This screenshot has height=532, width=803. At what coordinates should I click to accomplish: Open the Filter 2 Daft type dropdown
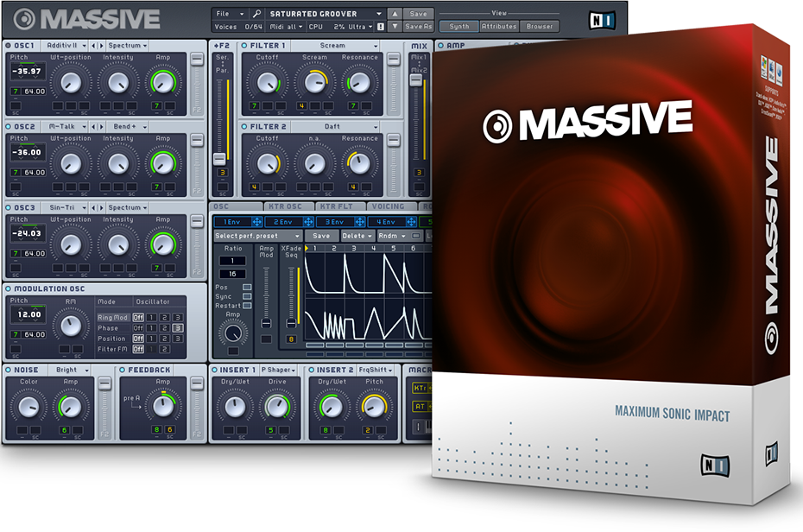(x=335, y=126)
